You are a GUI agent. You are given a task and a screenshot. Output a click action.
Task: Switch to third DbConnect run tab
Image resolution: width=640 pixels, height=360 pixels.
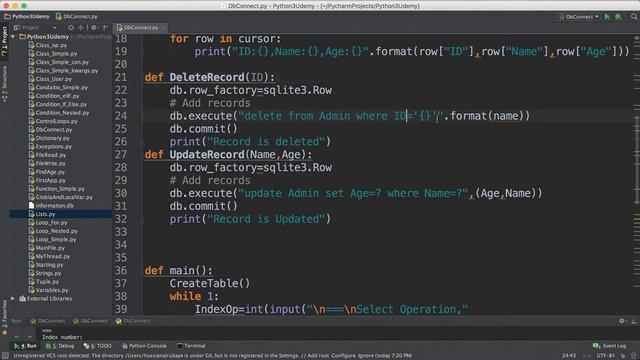(133, 321)
